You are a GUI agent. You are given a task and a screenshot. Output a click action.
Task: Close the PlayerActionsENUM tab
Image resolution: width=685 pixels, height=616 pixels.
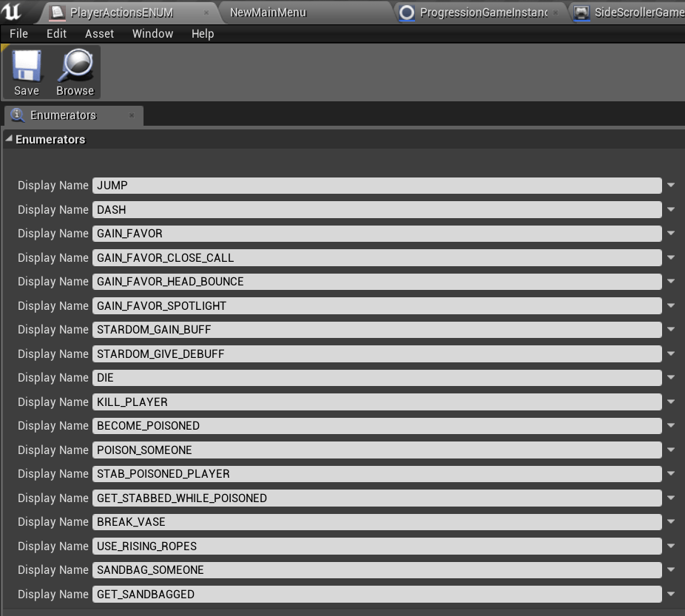click(206, 13)
